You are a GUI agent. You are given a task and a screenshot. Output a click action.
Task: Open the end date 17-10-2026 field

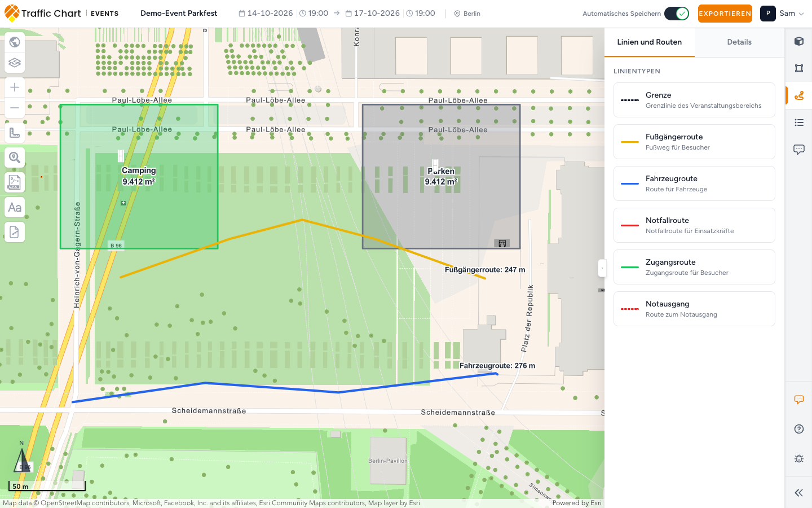(x=372, y=14)
